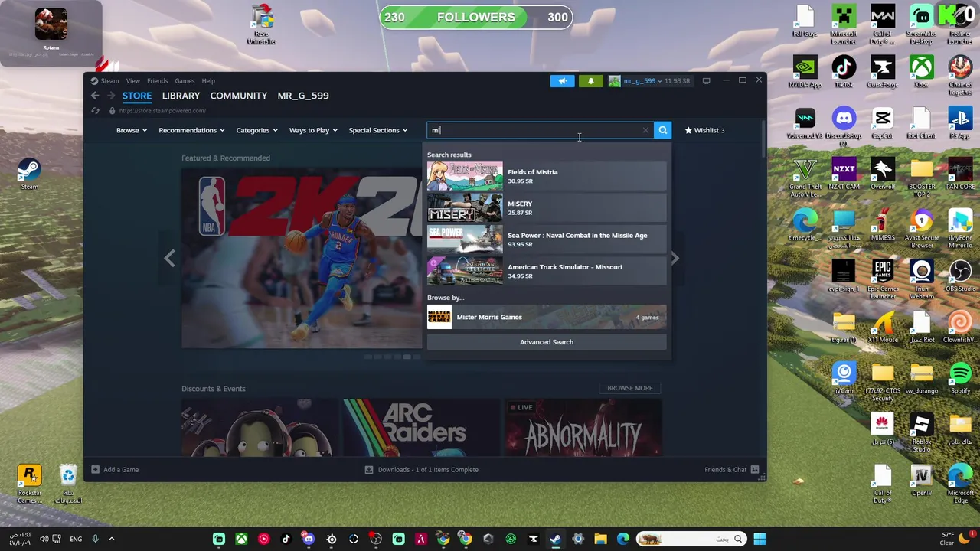Screen dimensions: 980x551
Task: Go back using Steam's back arrow
Action: 95,96
